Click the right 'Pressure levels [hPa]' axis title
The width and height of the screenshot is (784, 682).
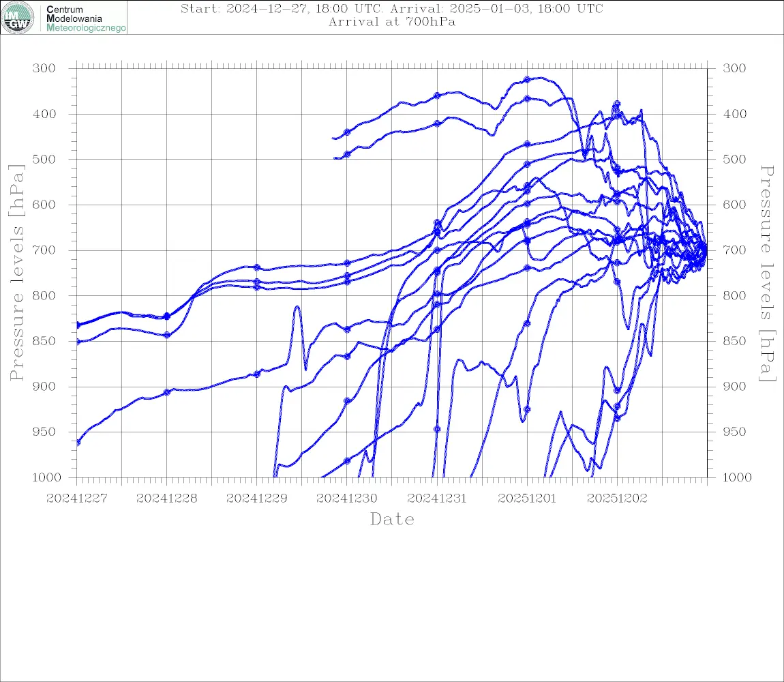(767, 273)
